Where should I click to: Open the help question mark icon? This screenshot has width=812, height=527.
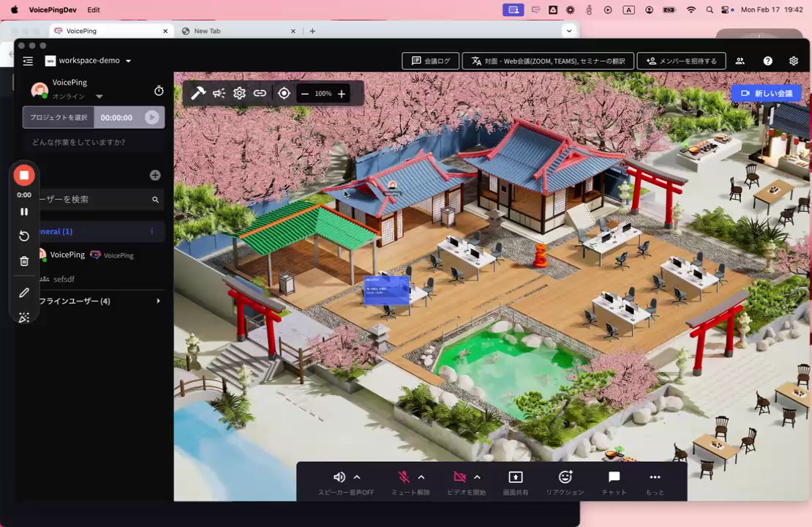tap(767, 61)
